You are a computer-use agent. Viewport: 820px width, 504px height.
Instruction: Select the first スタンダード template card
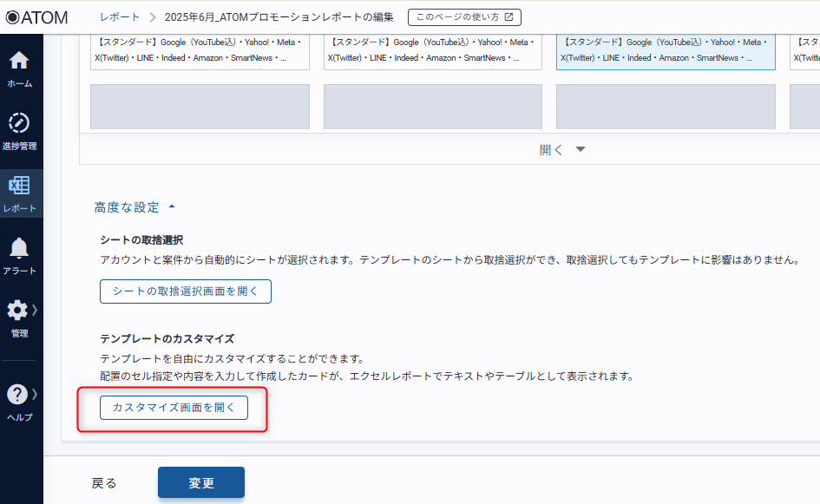point(200,50)
